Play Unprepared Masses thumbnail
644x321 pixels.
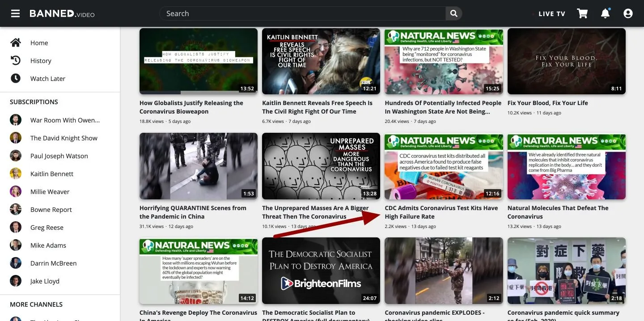[321, 166]
